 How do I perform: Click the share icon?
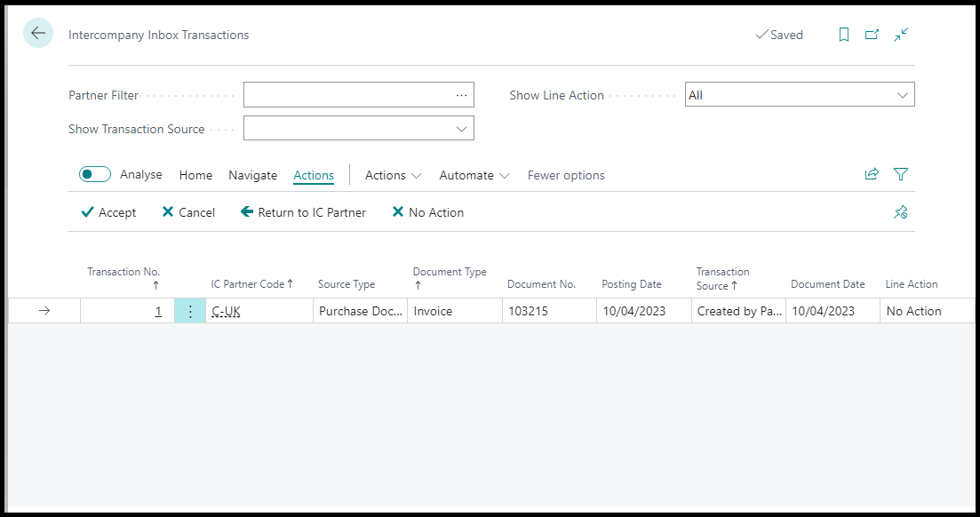872,175
